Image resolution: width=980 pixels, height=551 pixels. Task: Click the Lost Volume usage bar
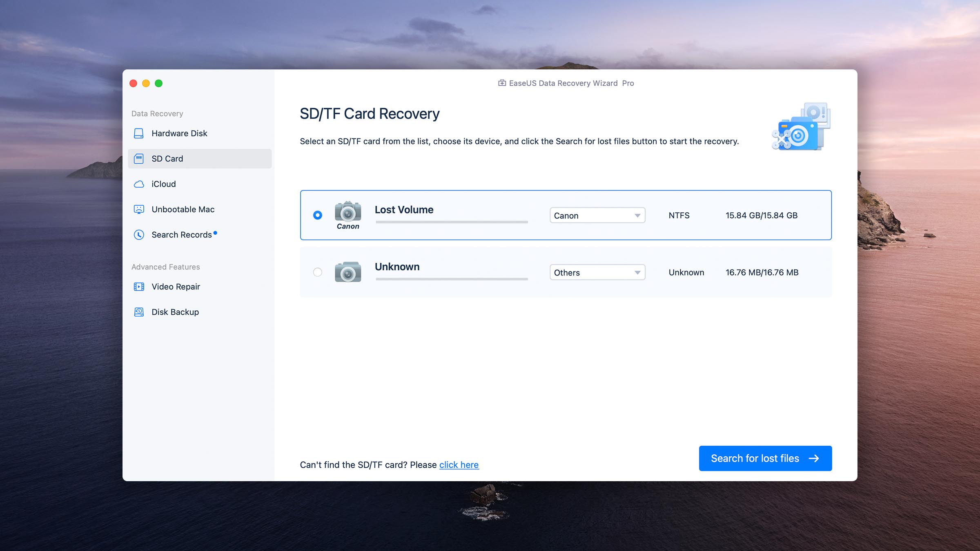point(452,222)
